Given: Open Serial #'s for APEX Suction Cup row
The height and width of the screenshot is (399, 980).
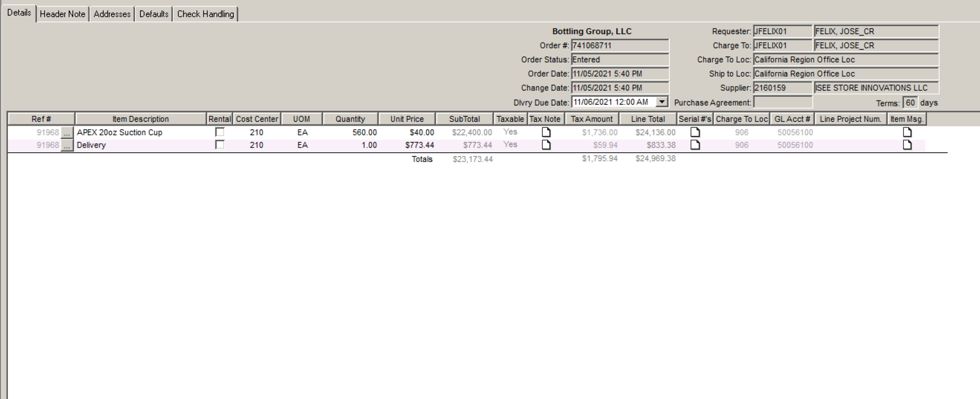Looking at the screenshot, I should [695, 132].
